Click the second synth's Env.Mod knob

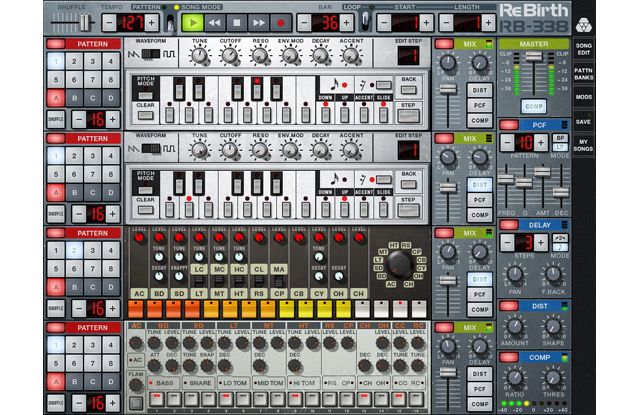(290, 150)
